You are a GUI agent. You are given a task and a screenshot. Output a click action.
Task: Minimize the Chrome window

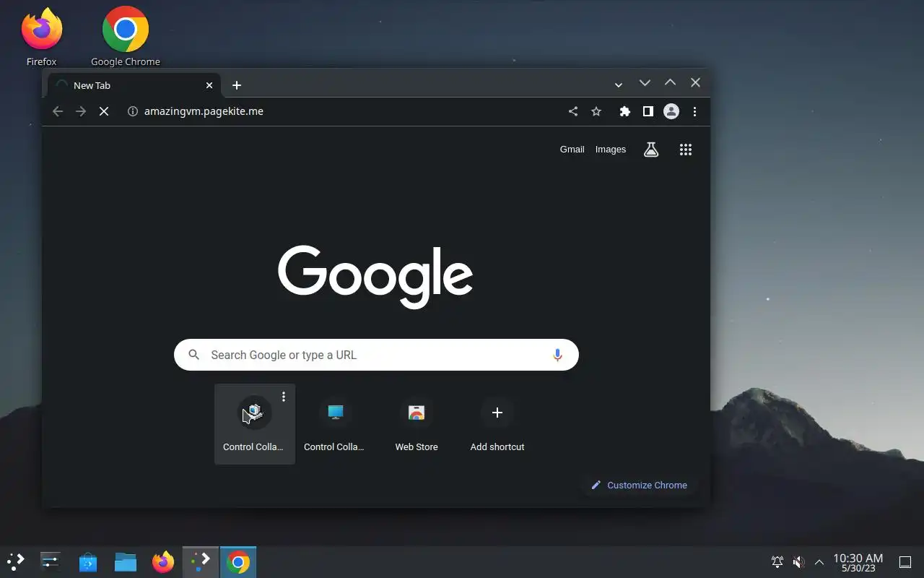click(x=645, y=82)
